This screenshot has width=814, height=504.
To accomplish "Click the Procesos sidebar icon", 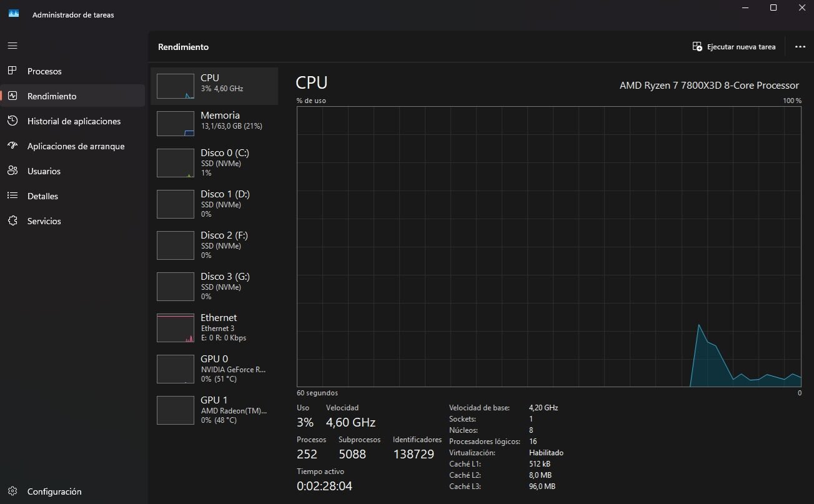I will [x=12, y=71].
